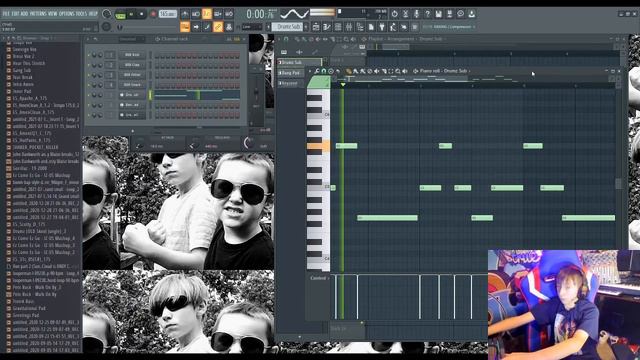
Task: Click the 808 Clap channel button
Action: click(x=132, y=65)
